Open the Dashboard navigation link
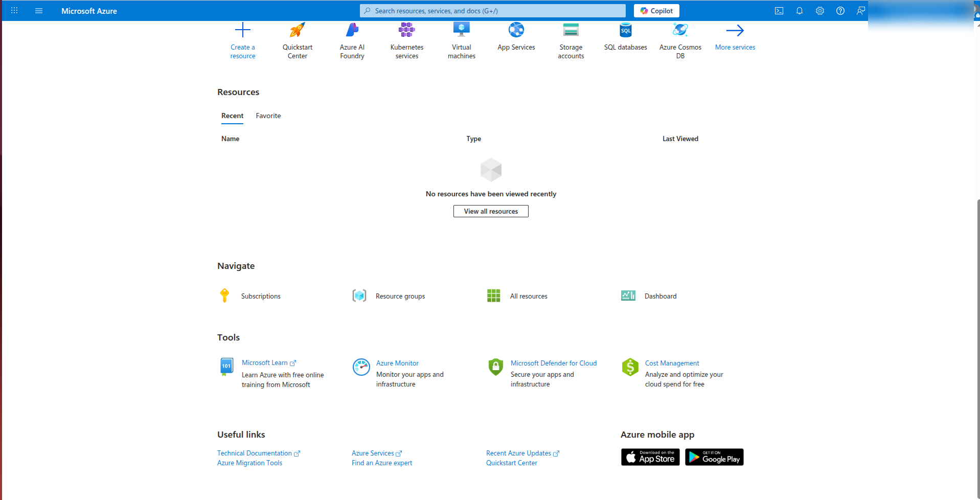Image resolution: width=980 pixels, height=500 pixels. [x=660, y=296]
